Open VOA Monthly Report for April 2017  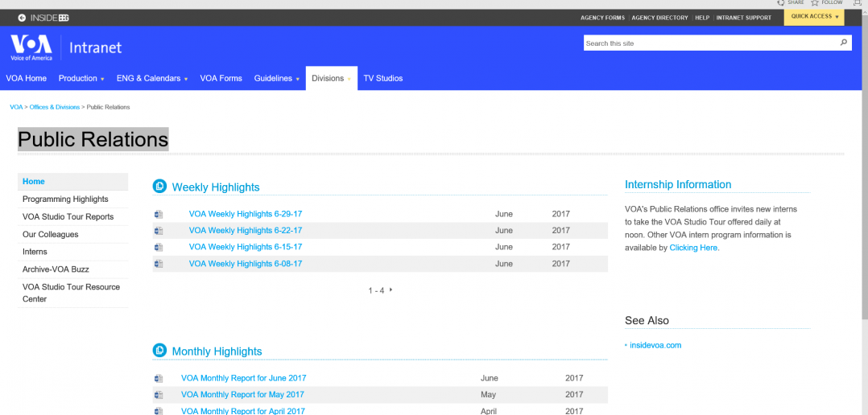tap(242, 411)
